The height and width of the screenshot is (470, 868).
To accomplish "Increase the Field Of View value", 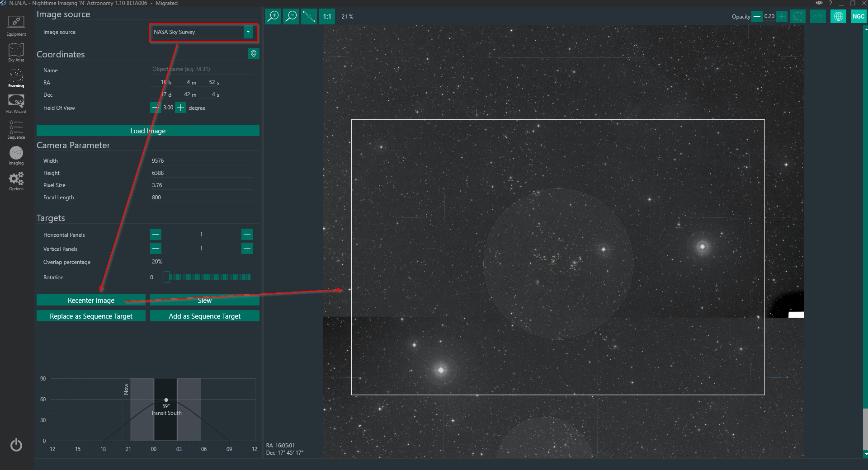I will [x=180, y=108].
